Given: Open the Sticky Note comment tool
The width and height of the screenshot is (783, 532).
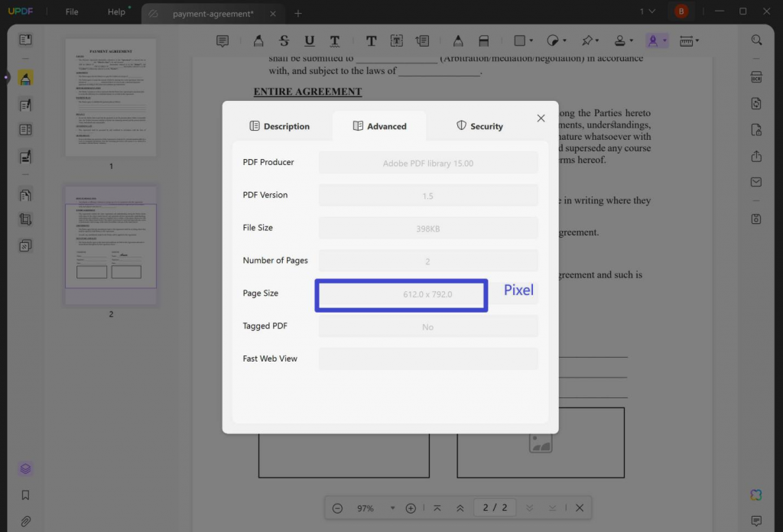Looking at the screenshot, I should 223,41.
